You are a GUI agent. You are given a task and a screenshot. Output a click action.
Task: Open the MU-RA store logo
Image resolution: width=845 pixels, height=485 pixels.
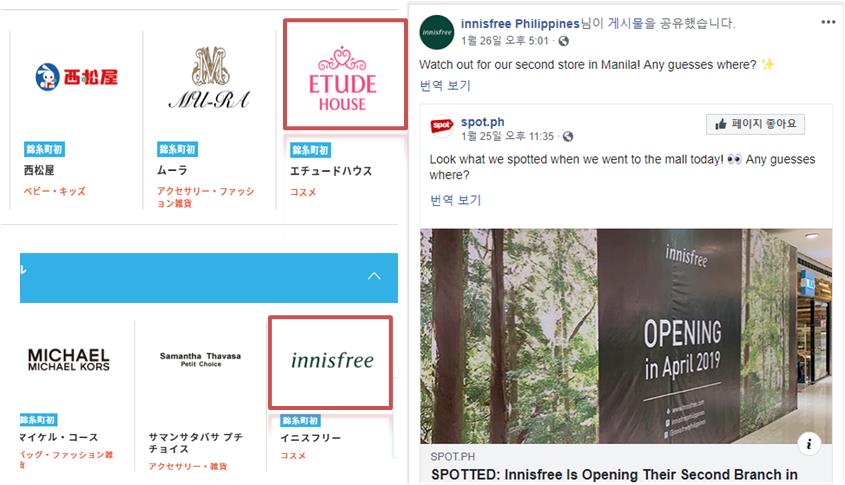[x=210, y=78]
